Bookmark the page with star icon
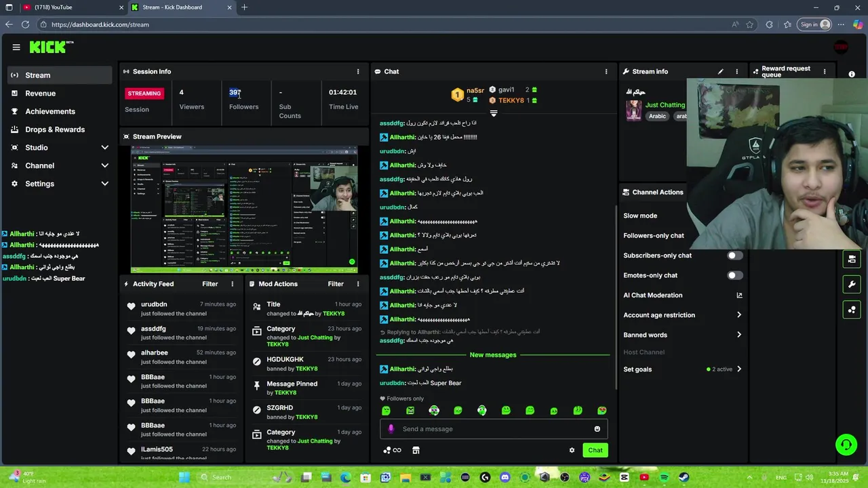 (750, 24)
